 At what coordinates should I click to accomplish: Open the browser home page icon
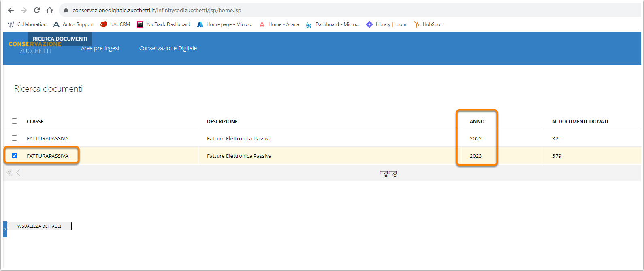(x=50, y=10)
